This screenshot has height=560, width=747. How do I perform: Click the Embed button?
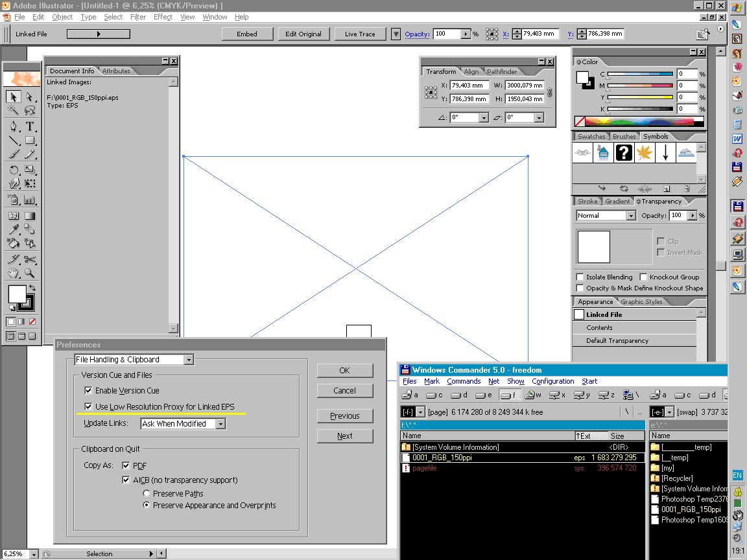tap(247, 34)
